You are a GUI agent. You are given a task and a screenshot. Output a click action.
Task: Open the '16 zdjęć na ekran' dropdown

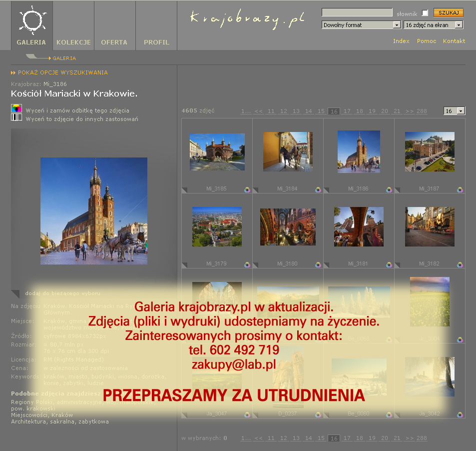click(433, 25)
